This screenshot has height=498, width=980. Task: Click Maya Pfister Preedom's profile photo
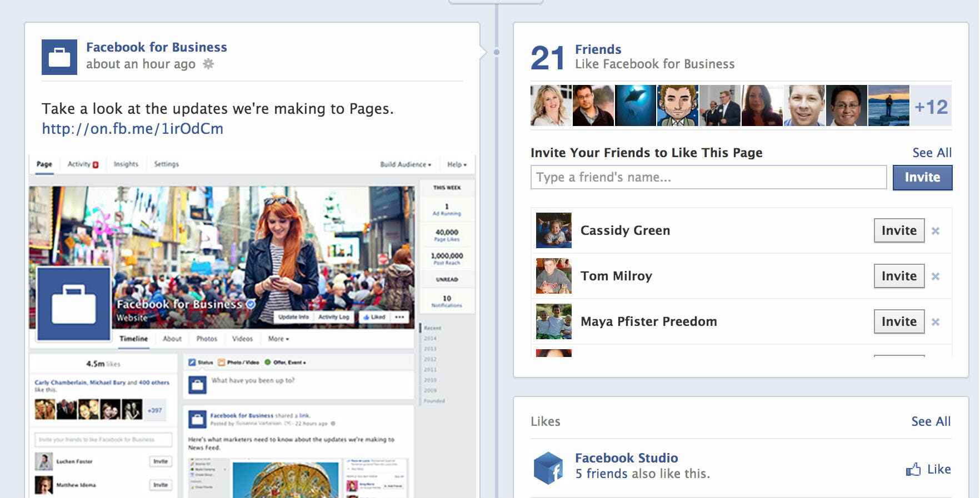(x=553, y=321)
